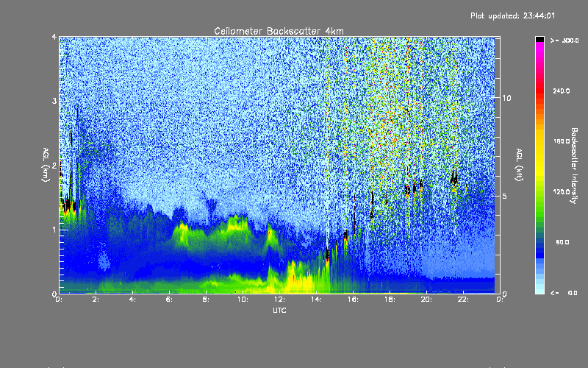Select the '10:' UTC tick label
Image resolution: width=588 pixels, height=368 pixels.
pyautogui.click(x=243, y=300)
